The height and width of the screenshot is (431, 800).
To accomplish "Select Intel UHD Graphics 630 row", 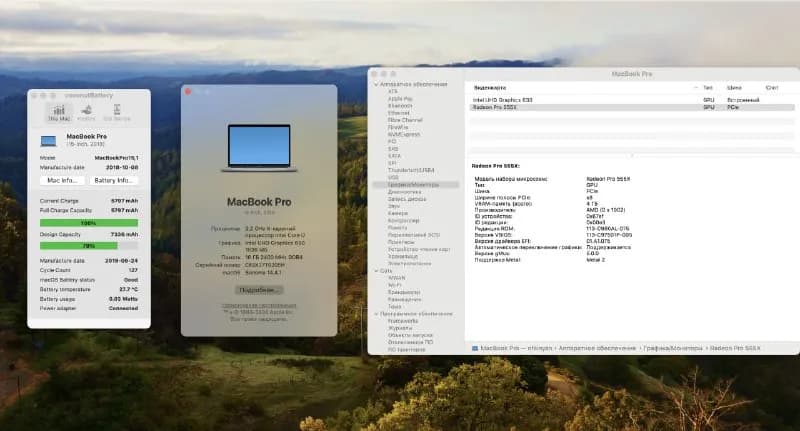I will [632, 100].
